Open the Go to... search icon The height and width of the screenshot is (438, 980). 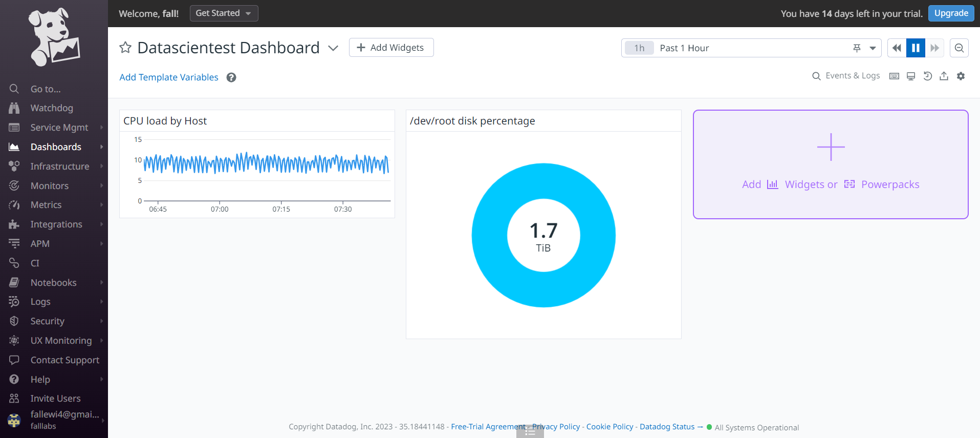point(14,89)
